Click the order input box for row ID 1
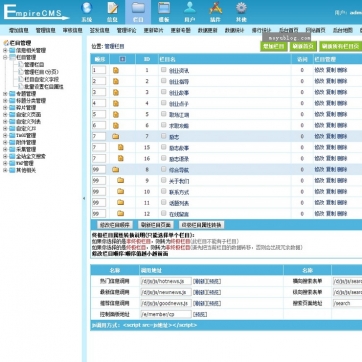Screen dimensions: 362x362 (x=99, y=70)
